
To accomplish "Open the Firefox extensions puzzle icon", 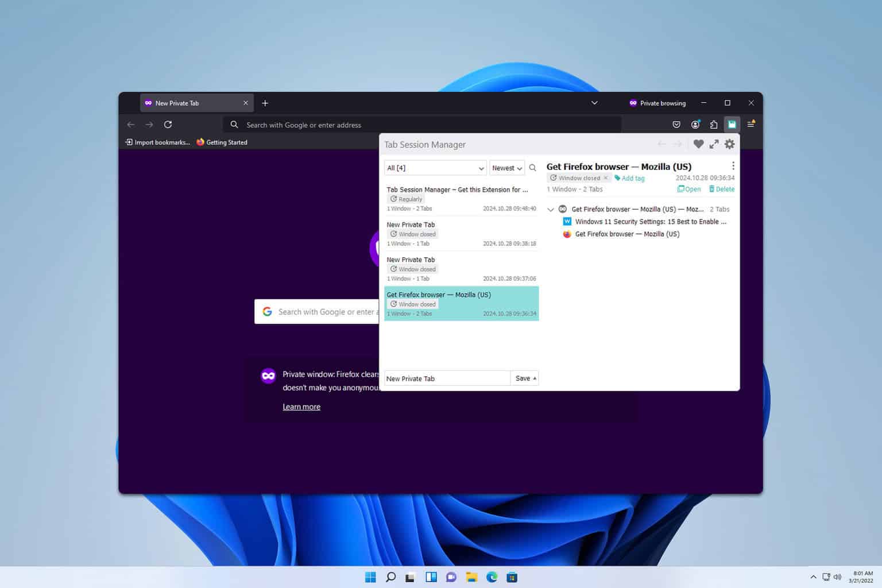I will tap(714, 124).
